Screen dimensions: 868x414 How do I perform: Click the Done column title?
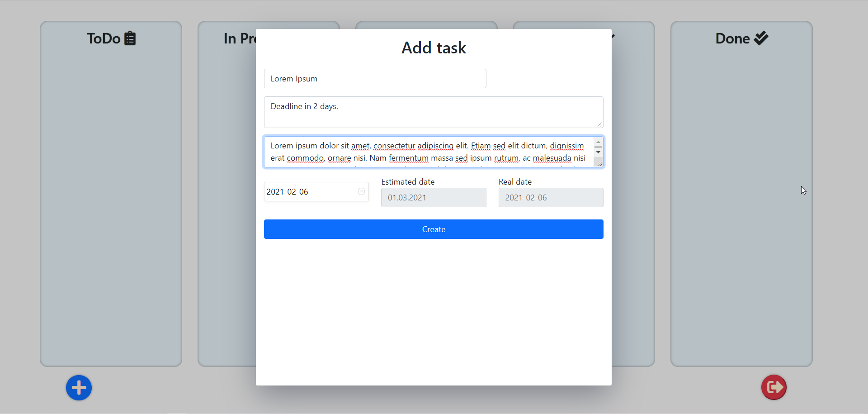point(732,38)
